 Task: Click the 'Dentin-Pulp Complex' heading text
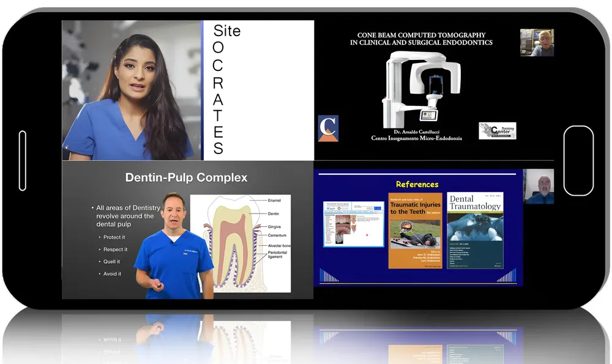(186, 177)
